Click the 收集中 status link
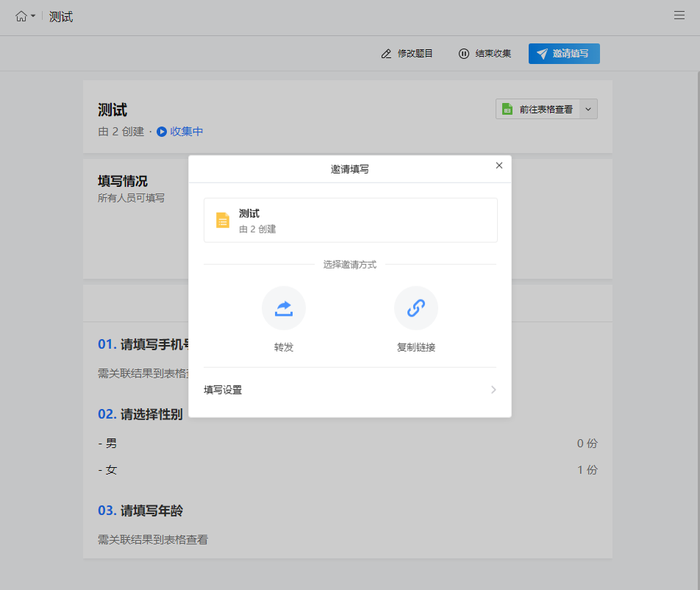This screenshot has width=700, height=590. 187,132
